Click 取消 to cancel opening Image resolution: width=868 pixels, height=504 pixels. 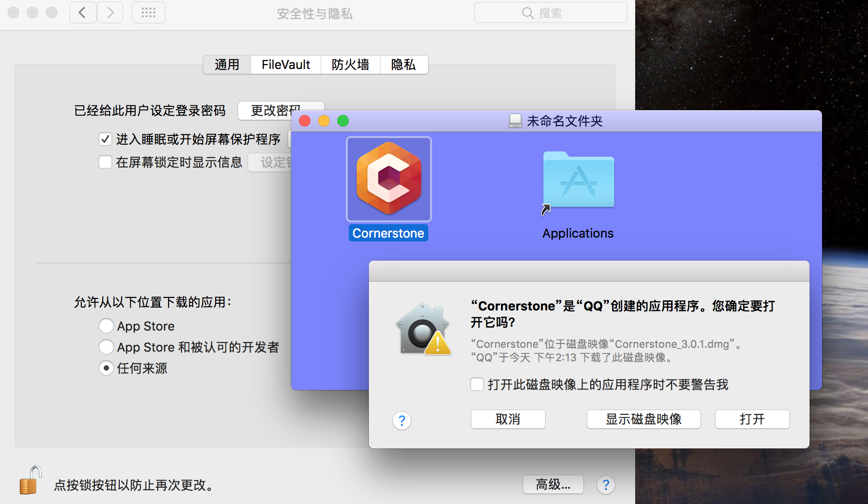click(x=508, y=419)
